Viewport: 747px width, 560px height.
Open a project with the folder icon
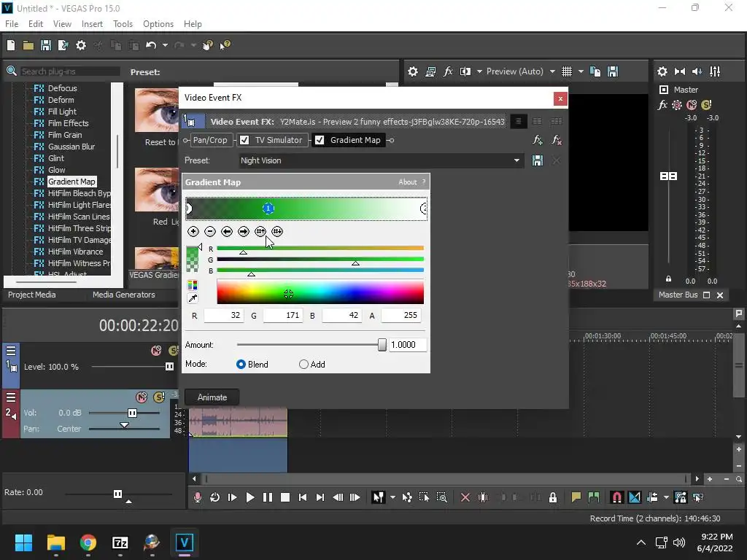click(x=28, y=45)
